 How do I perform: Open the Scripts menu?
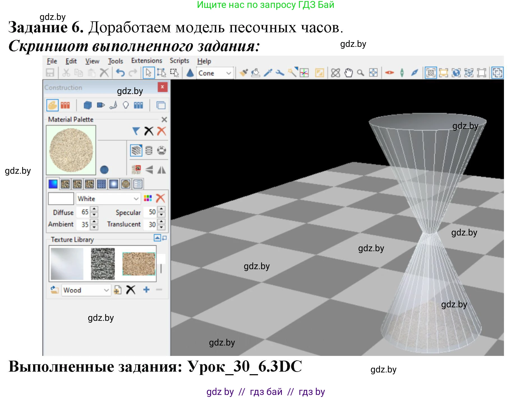pos(179,61)
